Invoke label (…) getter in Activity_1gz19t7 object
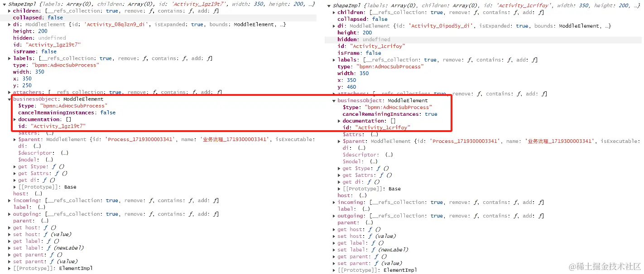This screenshot has height=274, width=644. [41, 208]
